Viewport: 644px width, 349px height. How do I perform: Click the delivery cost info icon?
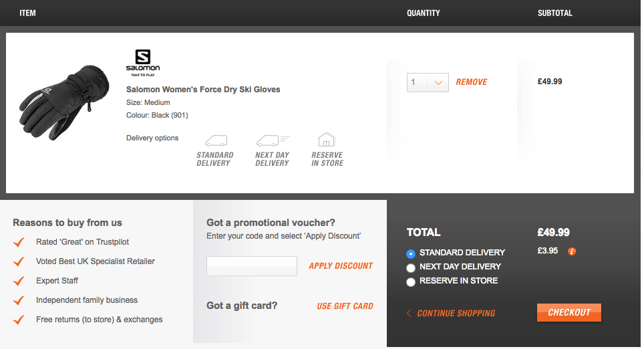[x=572, y=251]
